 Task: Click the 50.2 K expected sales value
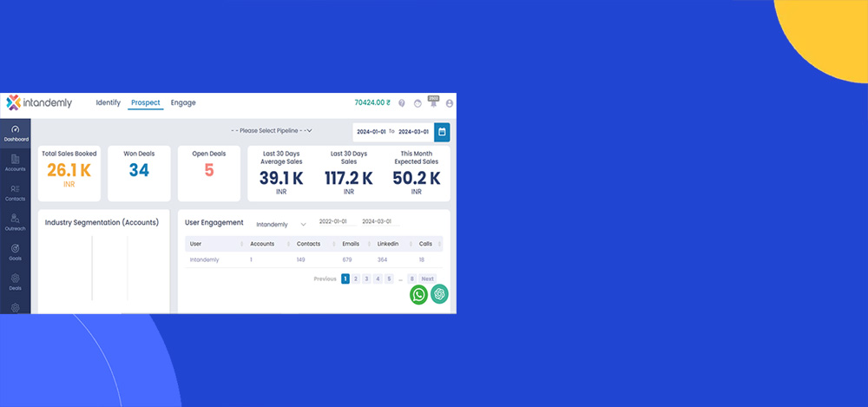[x=417, y=178]
